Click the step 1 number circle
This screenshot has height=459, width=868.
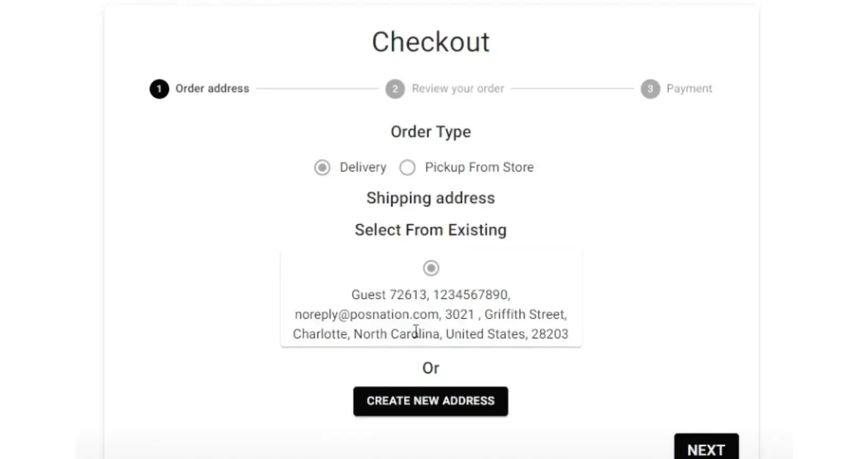click(x=159, y=89)
